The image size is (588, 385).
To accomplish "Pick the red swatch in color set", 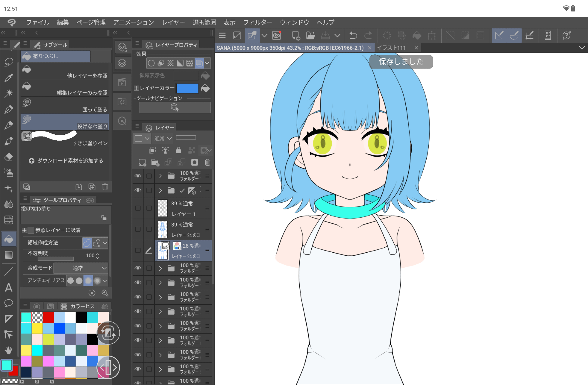I will coord(48,317).
